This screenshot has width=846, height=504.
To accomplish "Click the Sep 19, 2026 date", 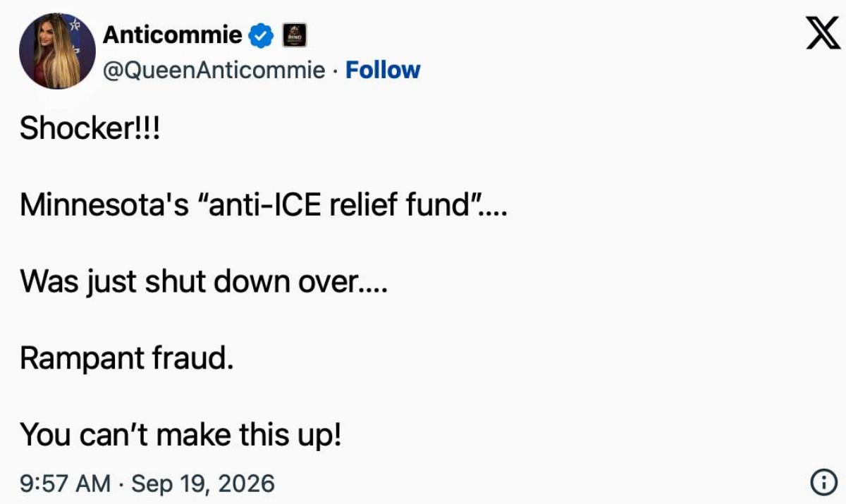I will (203, 483).
